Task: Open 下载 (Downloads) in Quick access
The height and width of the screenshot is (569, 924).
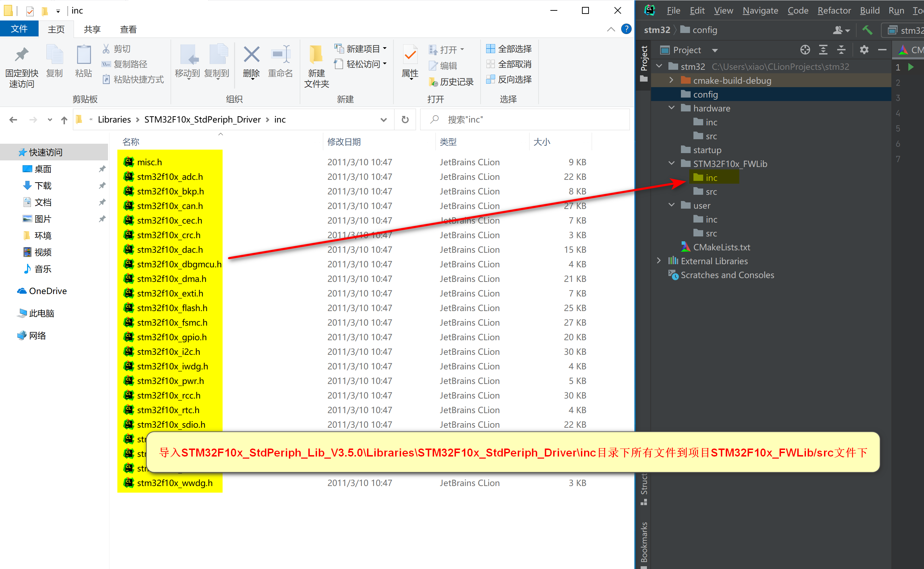Action: point(43,185)
